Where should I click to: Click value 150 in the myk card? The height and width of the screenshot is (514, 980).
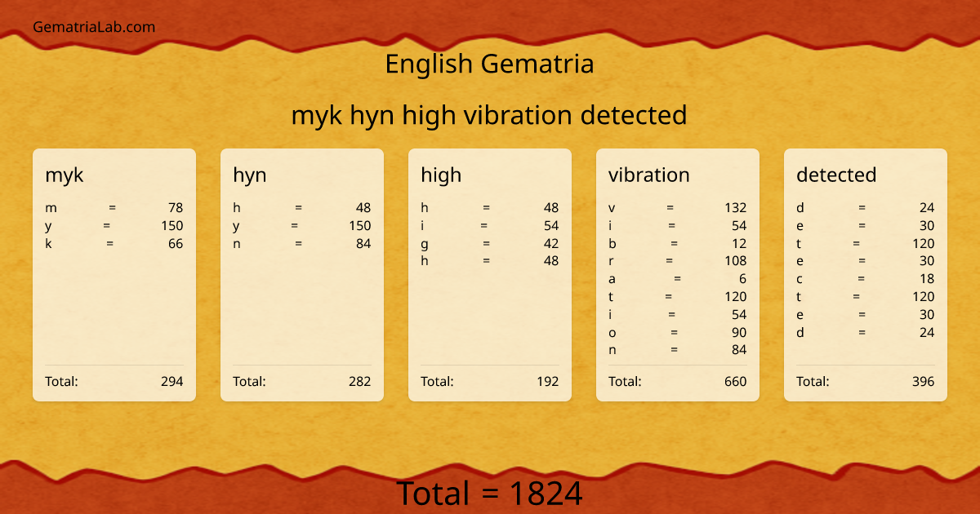point(172,226)
